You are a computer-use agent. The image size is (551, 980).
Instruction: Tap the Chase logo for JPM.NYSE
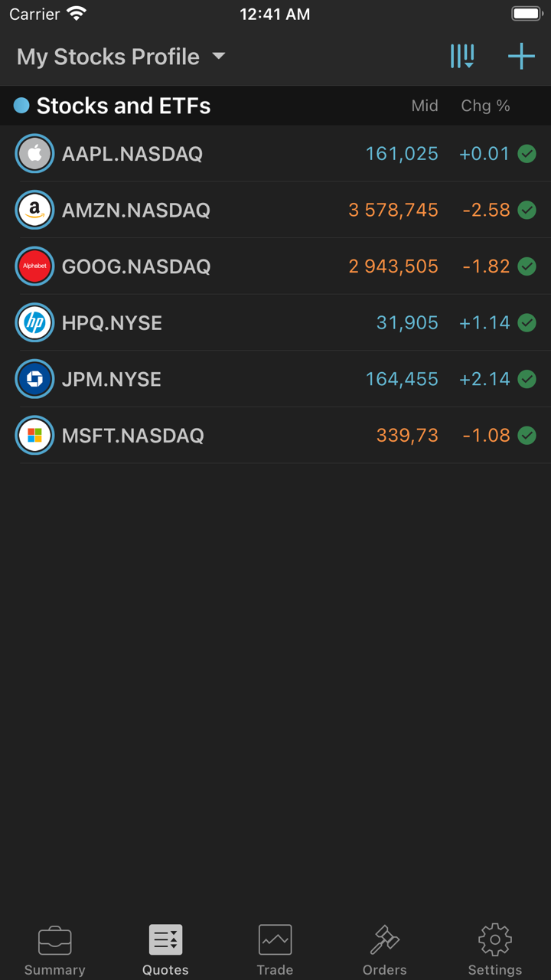34,379
